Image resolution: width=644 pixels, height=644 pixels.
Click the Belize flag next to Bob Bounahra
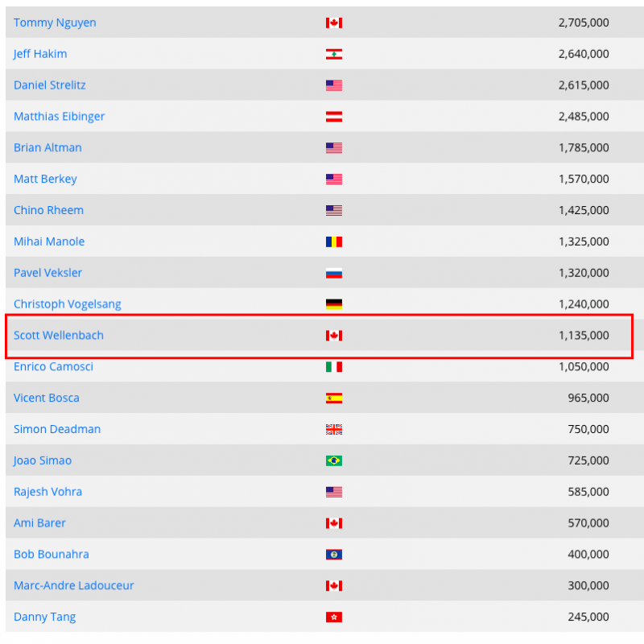coord(334,555)
